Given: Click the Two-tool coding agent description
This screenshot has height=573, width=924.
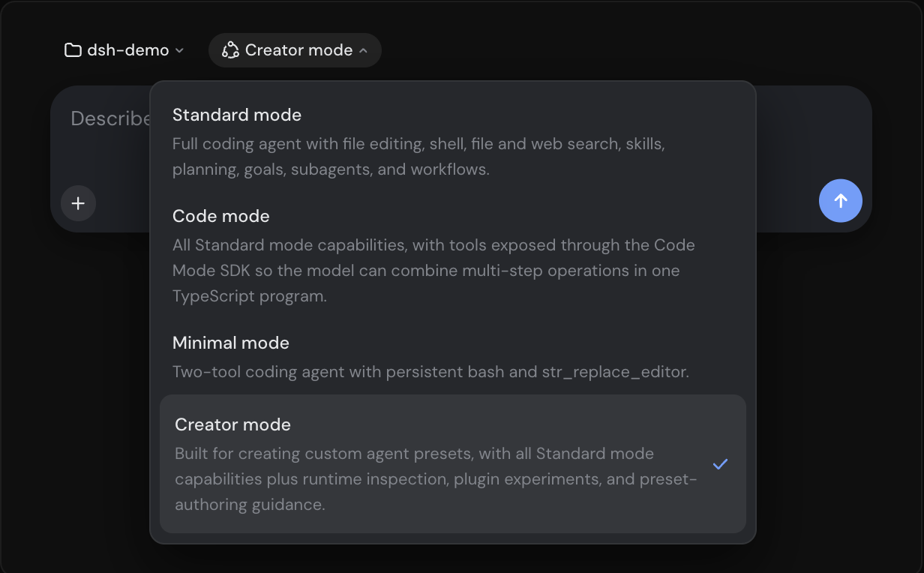Looking at the screenshot, I should pos(430,371).
